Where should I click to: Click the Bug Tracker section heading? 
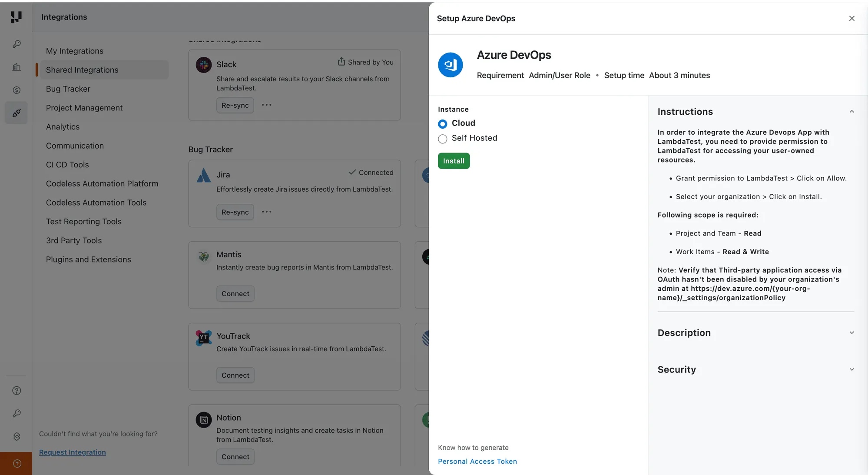pos(211,149)
